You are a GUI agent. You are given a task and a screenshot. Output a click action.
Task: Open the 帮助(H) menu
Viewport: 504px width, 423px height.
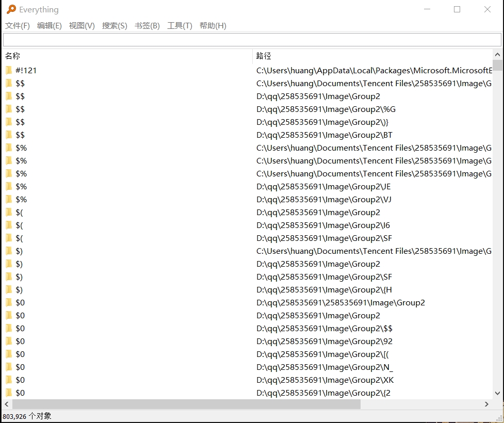(x=213, y=26)
